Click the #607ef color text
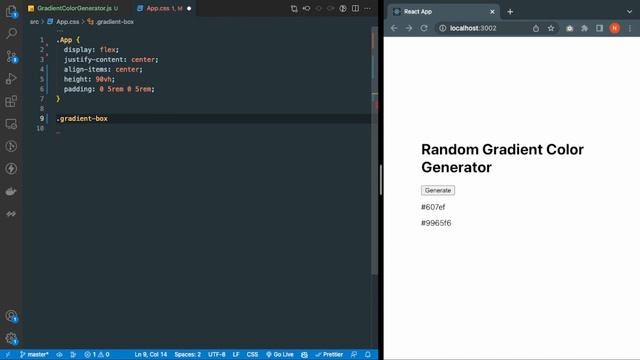 (x=433, y=207)
